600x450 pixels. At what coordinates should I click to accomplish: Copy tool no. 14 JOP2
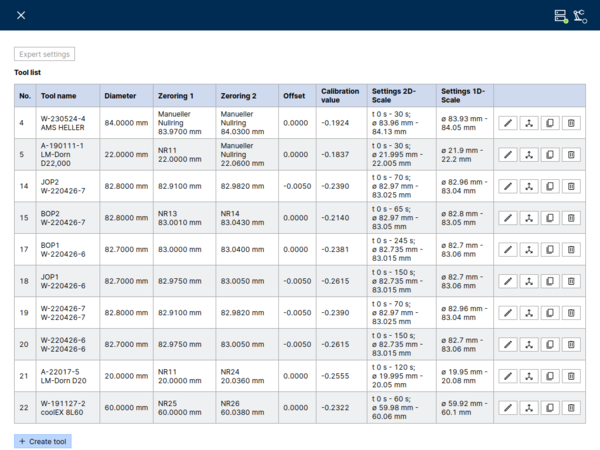tap(550, 186)
